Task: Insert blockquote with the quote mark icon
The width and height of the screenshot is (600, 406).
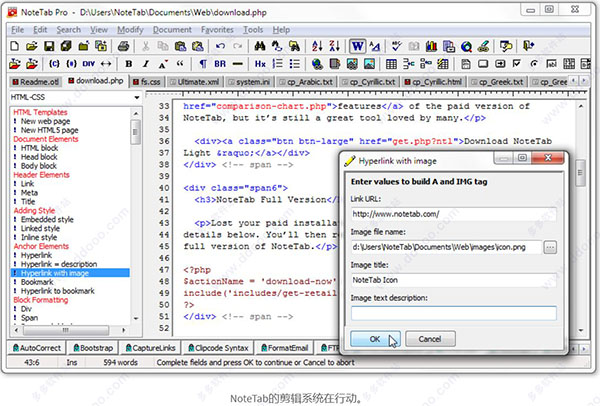Action: (x=180, y=63)
